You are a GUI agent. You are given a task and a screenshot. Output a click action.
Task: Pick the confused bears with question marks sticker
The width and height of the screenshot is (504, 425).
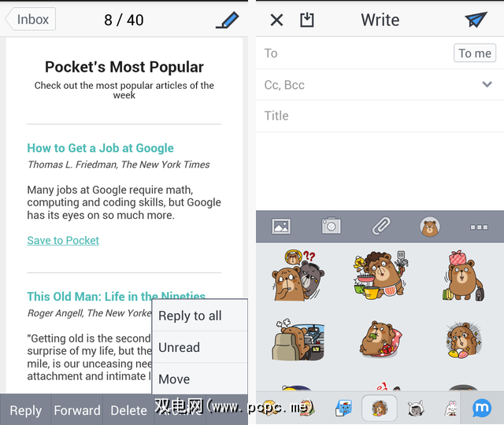(x=298, y=275)
